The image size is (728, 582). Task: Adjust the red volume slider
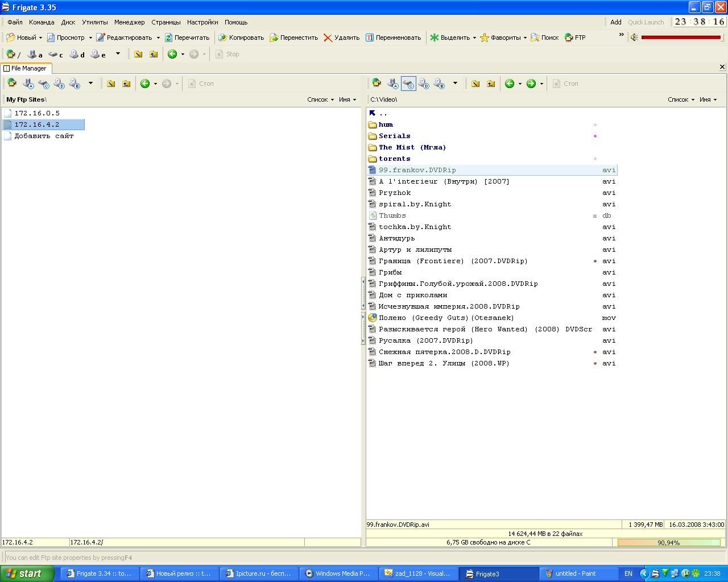point(681,38)
